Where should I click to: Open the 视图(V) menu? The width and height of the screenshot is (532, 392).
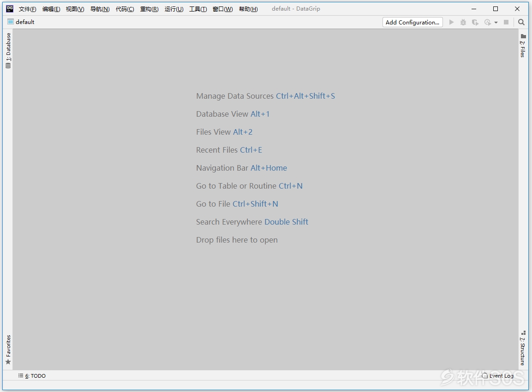point(75,9)
